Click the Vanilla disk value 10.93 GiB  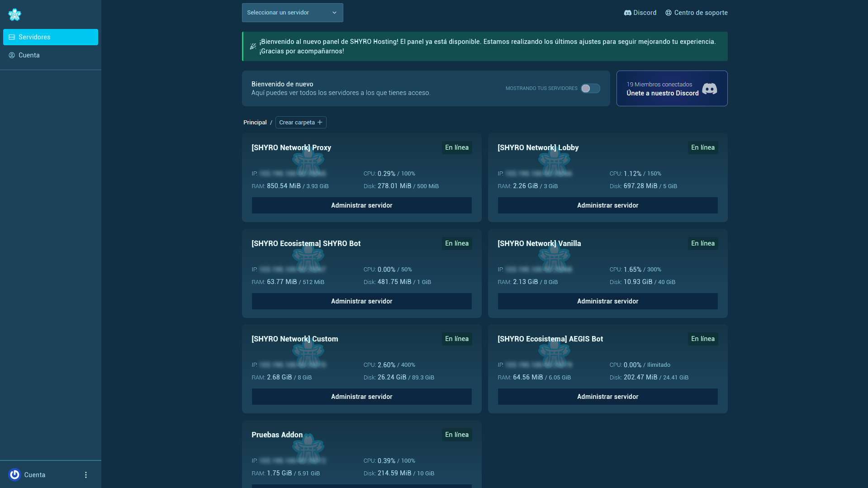click(638, 282)
